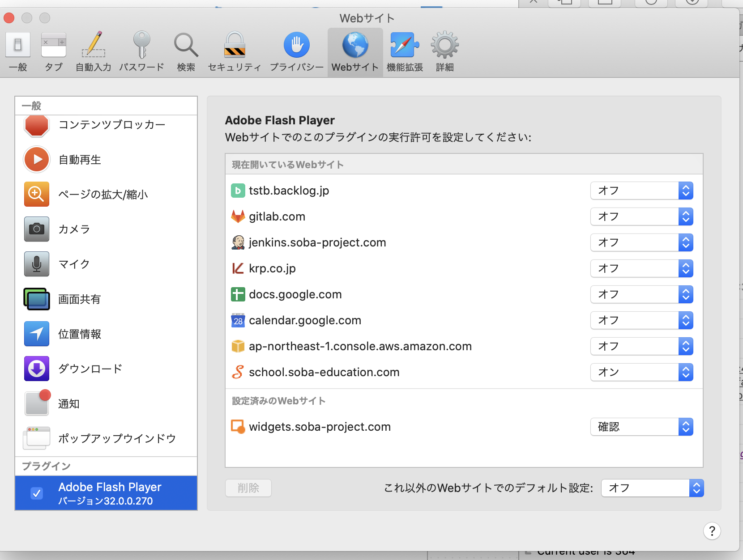Image resolution: width=743 pixels, height=560 pixels.
Task: Select widgets.soba-project.com configured website row
Action: pyautogui.click(x=464, y=427)
